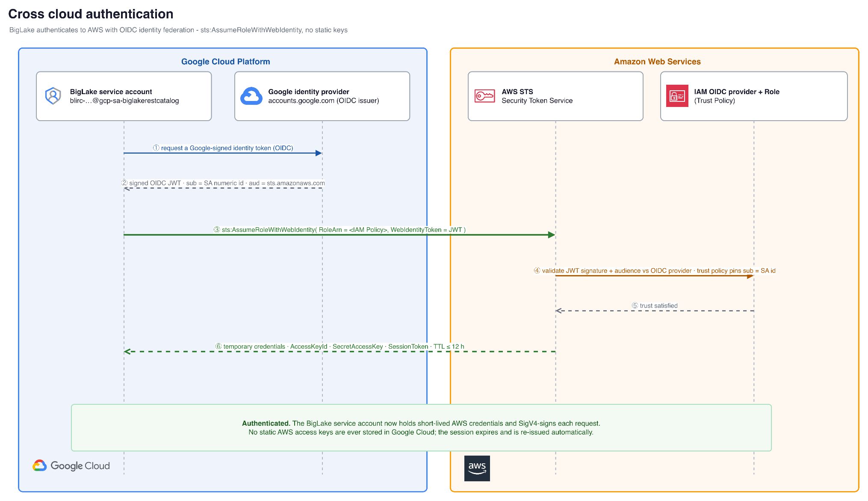Click the AWS STS key icon
The height and width of the screenshot is (501, 868).
click(x=485, y=96)
